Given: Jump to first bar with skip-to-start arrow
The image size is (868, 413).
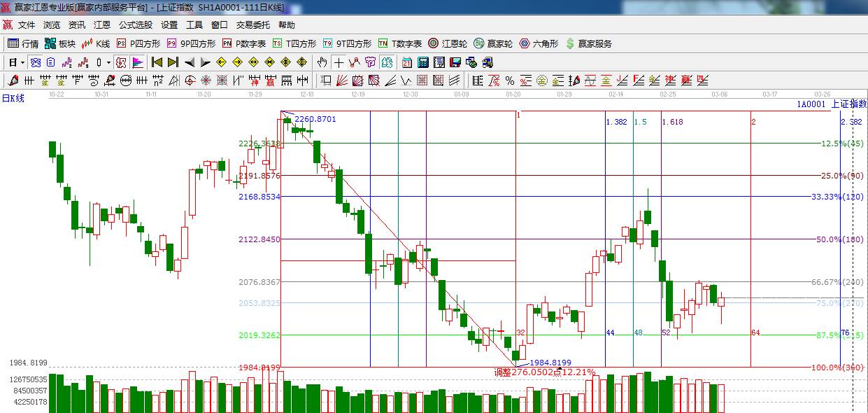Looking at the screenshot, I should 157,62.
